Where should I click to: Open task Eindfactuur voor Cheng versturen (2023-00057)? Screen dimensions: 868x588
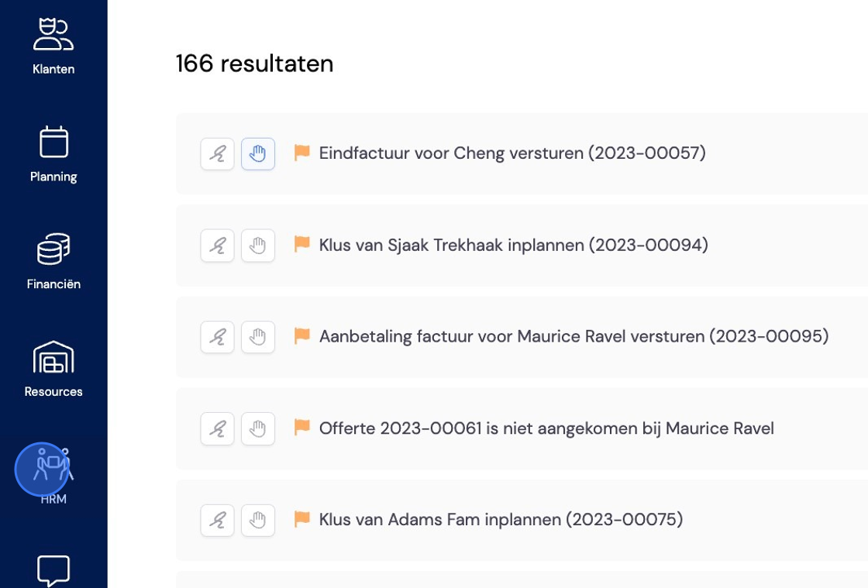click(x=512, y=153)
